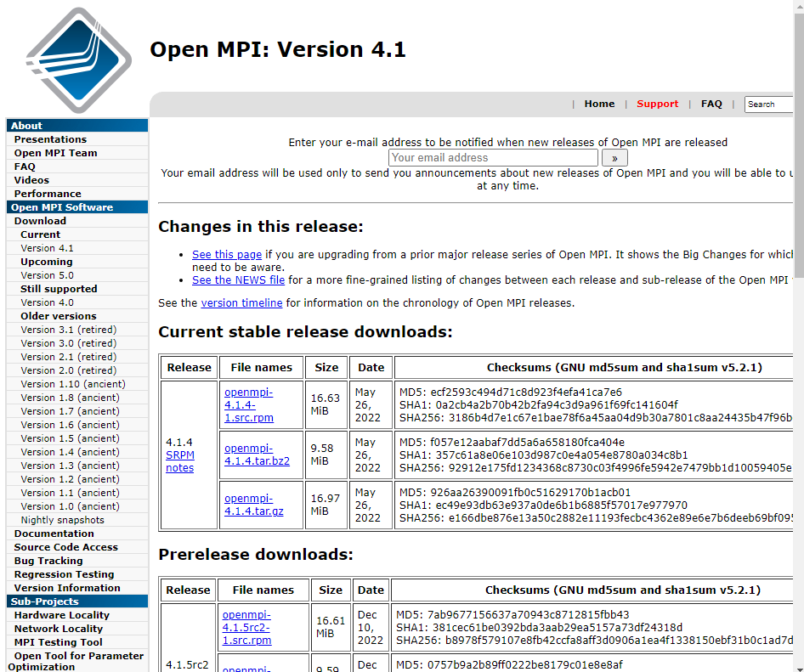Select Version 1.2 (ancient) in sidebar
The width and height of the screenshot is (804, 672).
pyautogui.click(x=70, y=479)
